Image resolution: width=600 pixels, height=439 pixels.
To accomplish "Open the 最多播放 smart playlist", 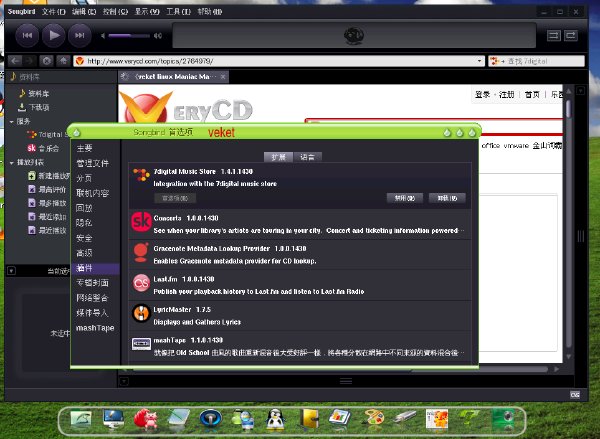I will [x=47, y=203].
